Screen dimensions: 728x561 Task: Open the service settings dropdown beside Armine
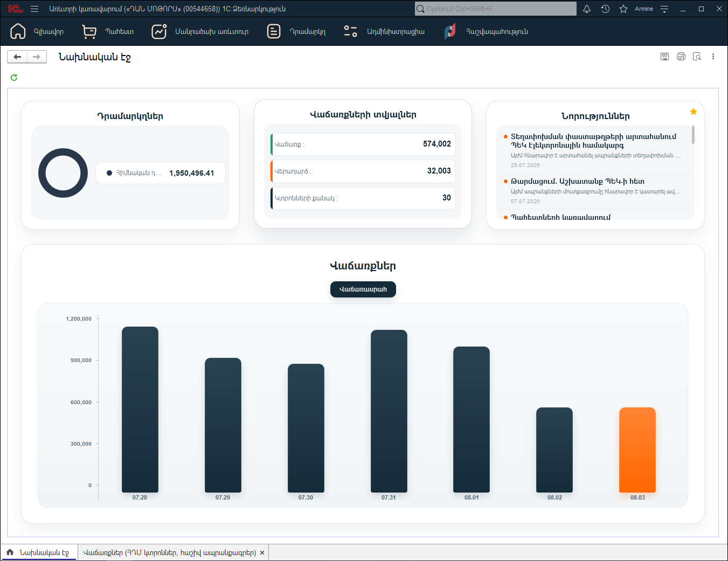point(664,9)
